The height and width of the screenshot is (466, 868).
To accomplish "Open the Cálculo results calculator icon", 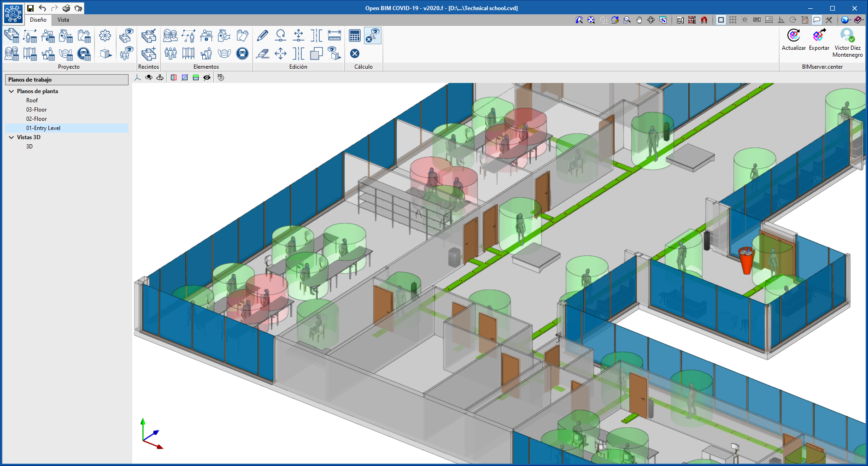I will pyautogui.click(x=354, y=35).
